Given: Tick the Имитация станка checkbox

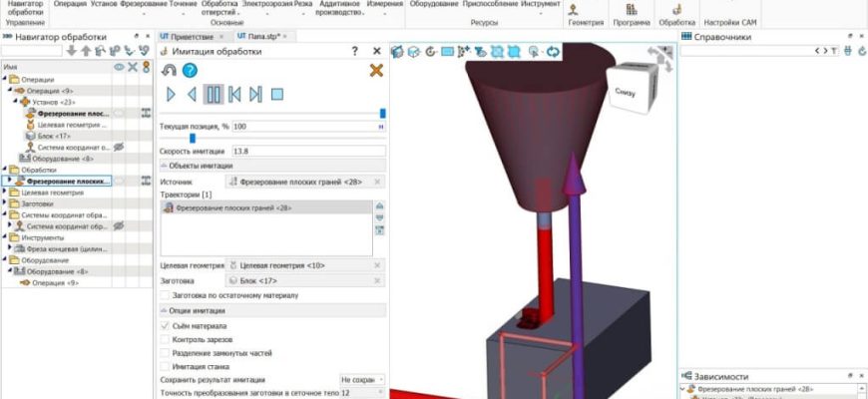Looking at the screenshot, I should [x=165, y=367].
